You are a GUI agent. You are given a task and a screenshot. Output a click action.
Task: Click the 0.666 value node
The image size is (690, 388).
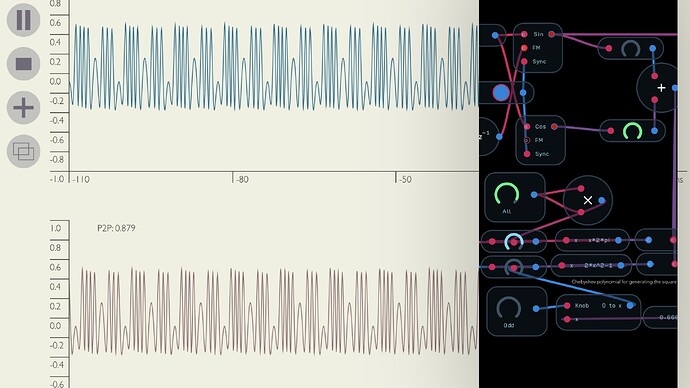(x=661, y=317)
